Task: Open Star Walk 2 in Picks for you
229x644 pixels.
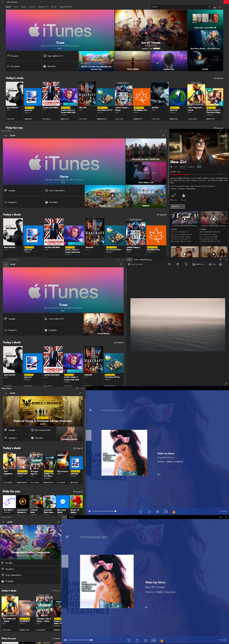Action: [x=9, y=505]
